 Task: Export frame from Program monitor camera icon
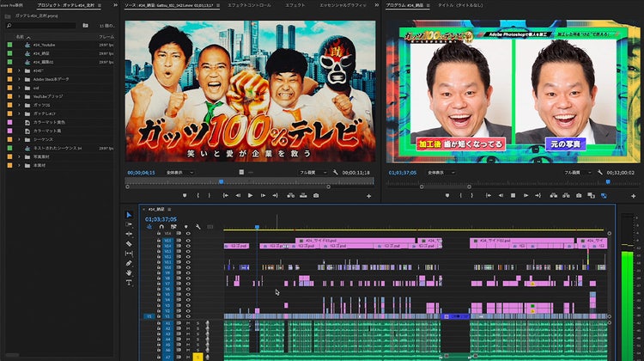point(579,196)
